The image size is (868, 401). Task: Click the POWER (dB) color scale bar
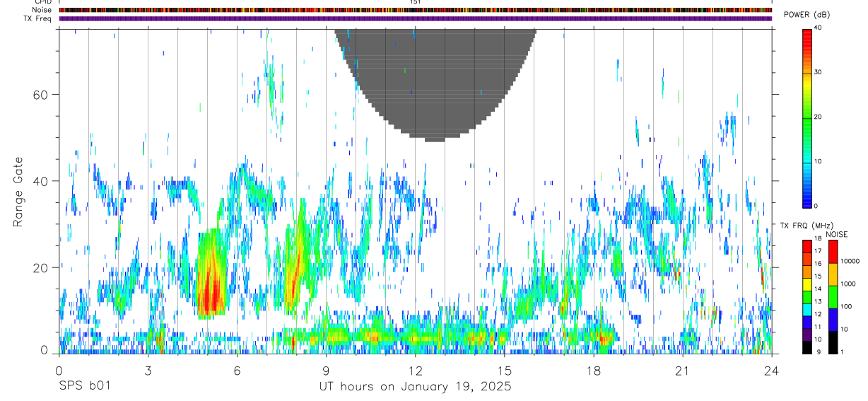(x=807, y=117)
